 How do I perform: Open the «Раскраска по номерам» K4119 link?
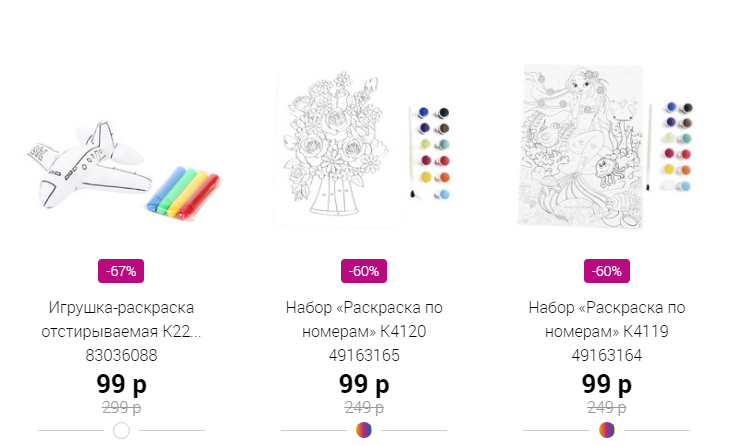pos(606,319)
